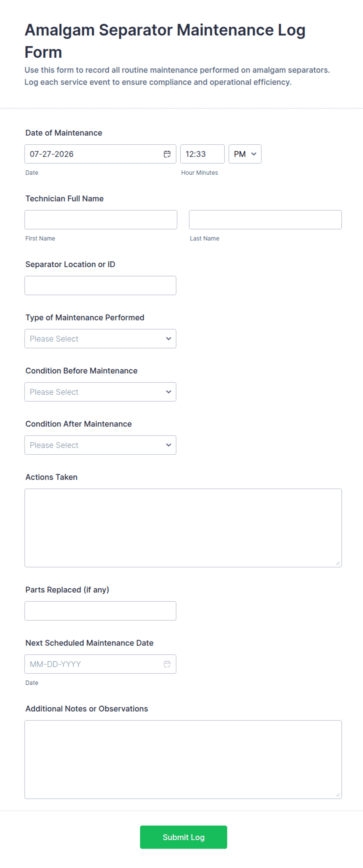363x868 pixels.
Task: Click the MM-DD-YYYY next maintenance date field
Action: point(100,664)
